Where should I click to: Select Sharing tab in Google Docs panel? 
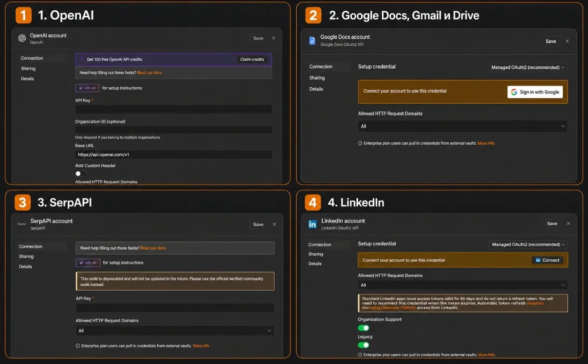pyautogui.click(x=317, y=78)
